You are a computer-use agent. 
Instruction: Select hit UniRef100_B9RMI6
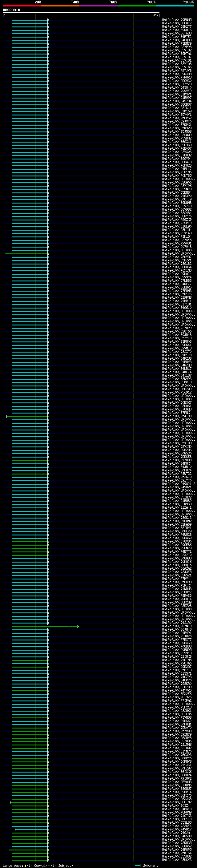[x=177, y=30]
